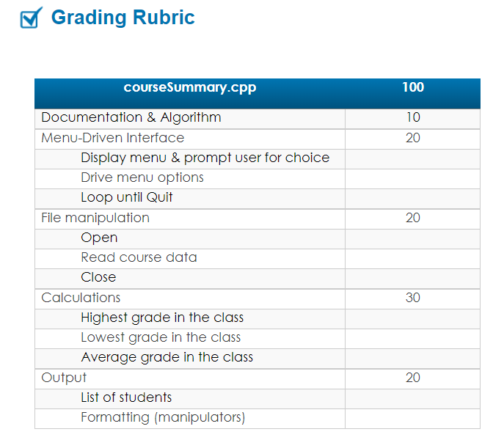Click the 30 points Calculations cell
504x440 pixels.
pos(413,299)
